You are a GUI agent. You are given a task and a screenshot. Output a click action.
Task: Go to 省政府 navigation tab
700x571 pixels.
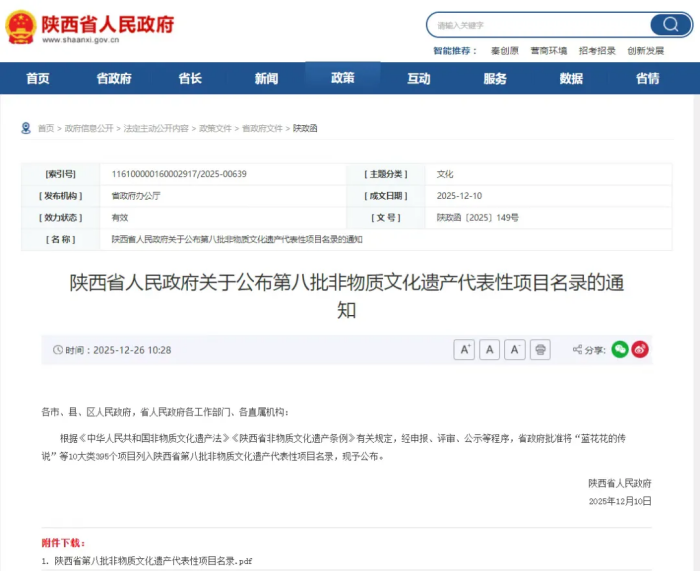click(114, 79)
